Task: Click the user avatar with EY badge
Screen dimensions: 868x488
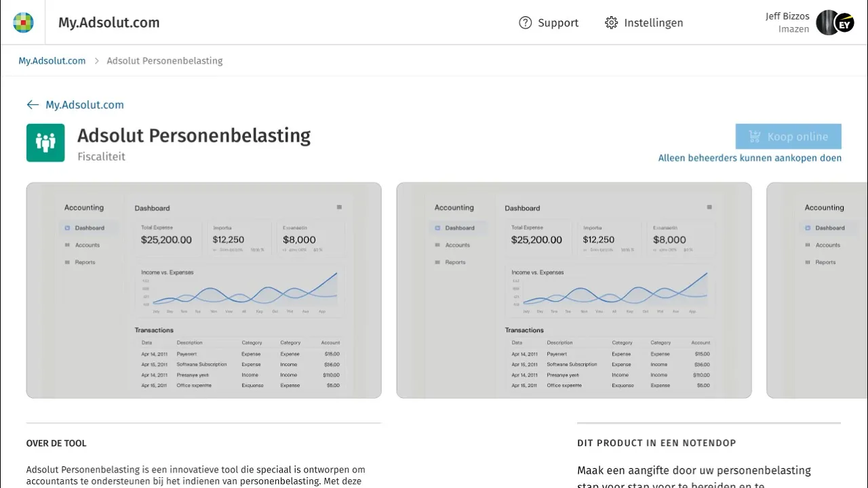Action: tap(834, 22)
